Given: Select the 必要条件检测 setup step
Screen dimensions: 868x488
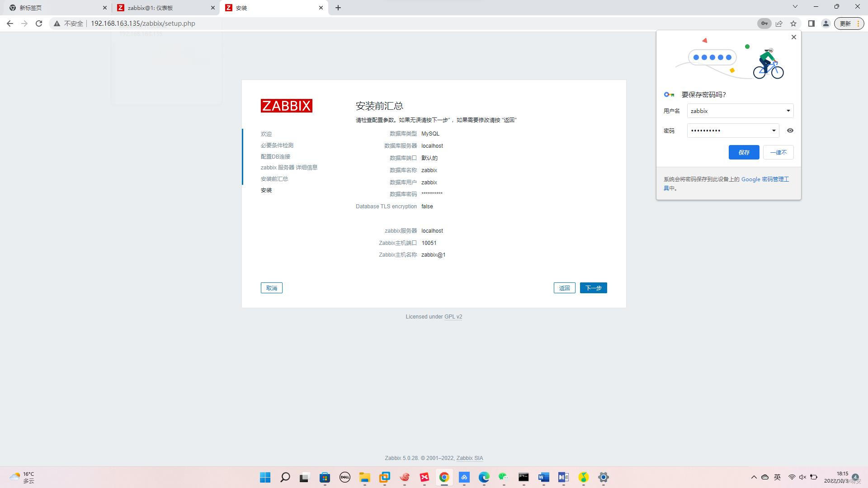Looking at the screenshot, I should [277, 145].
